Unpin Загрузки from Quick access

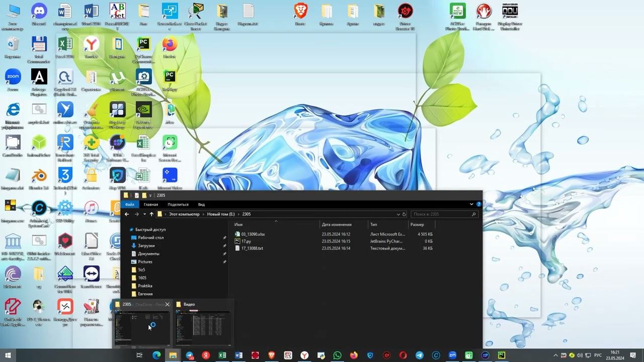point(224,245)
